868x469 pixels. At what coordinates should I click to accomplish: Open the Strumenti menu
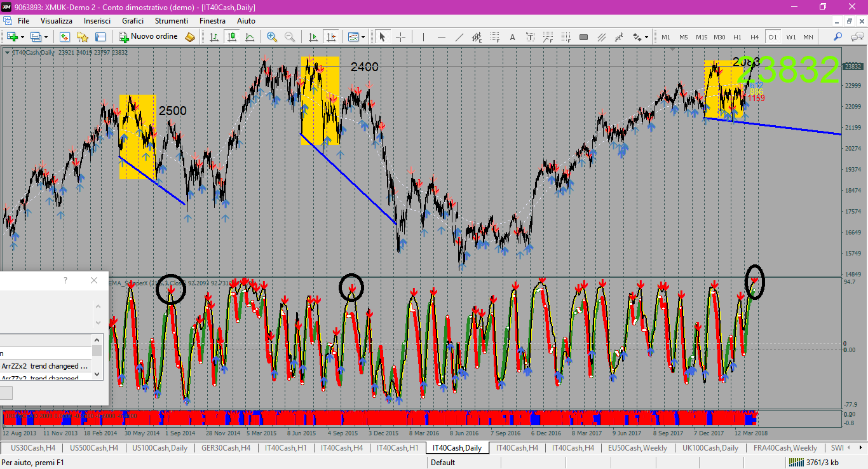pos(172,21)
